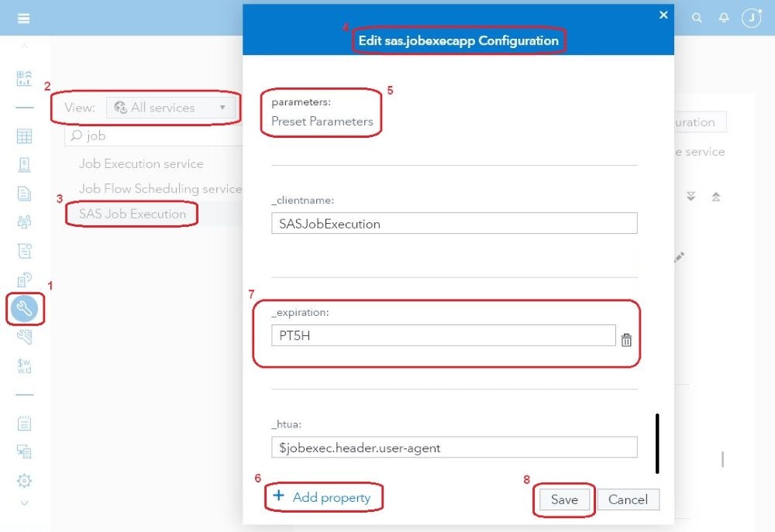Open the hamburger navigation menu
The width and height of the screenshot is (775, 532).
click(21, 17)
